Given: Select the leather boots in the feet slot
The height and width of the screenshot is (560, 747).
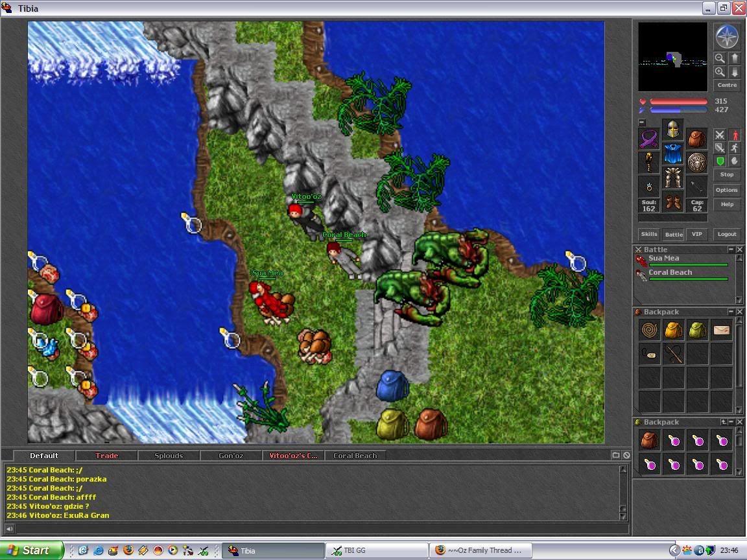Looking at the screenshot, I should pyautogui.click(x=672, y=202).
